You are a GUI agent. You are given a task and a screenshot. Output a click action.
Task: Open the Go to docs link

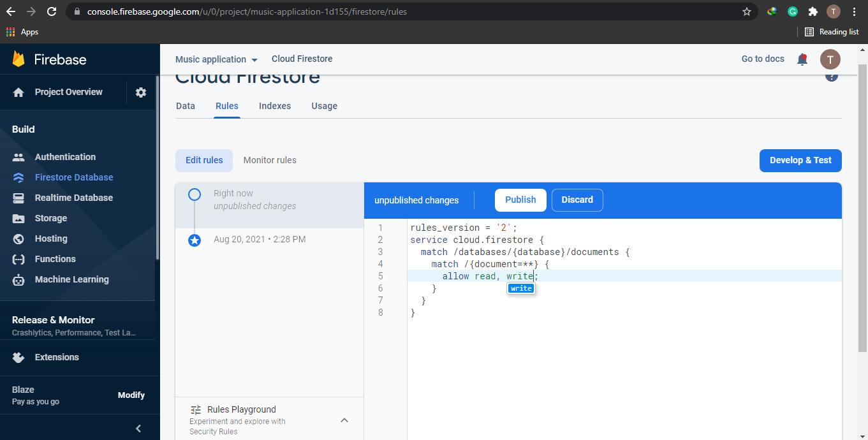click(x=763, y=59)
